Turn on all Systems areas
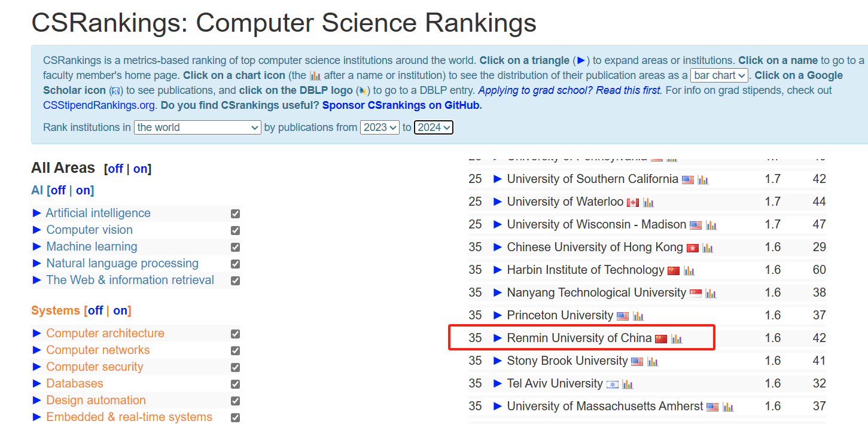Viewport: 868px width, 424px height. click(x=120, y=310)
